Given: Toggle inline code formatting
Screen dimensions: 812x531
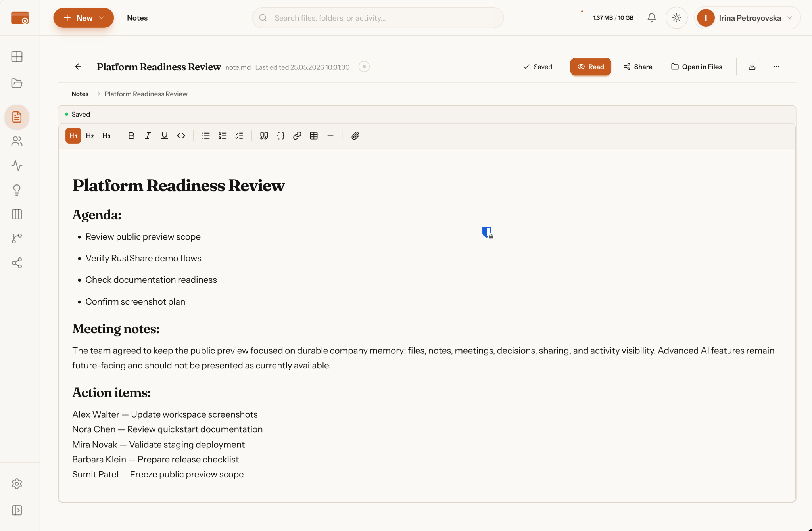Looking at the screenshot, I should pyautogui.click(x=181, y=136).
